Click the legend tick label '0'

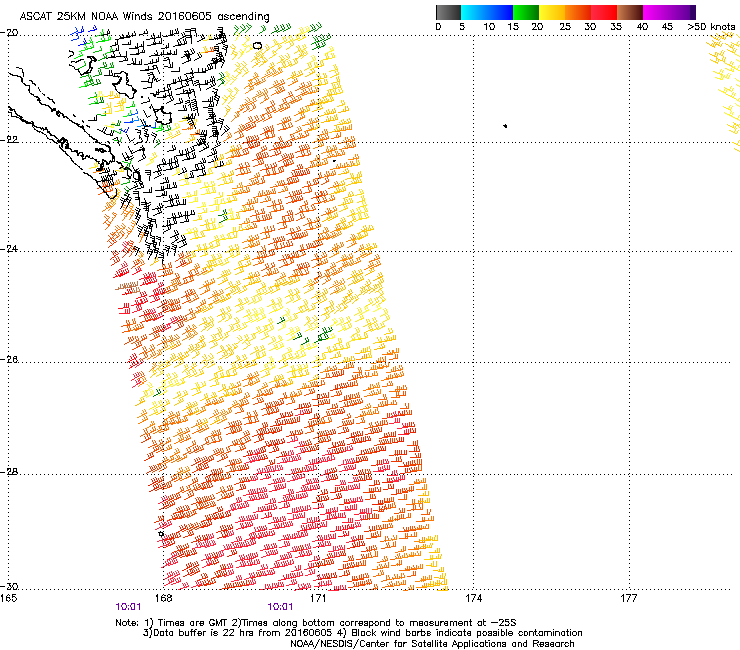(x=438, y=26)
